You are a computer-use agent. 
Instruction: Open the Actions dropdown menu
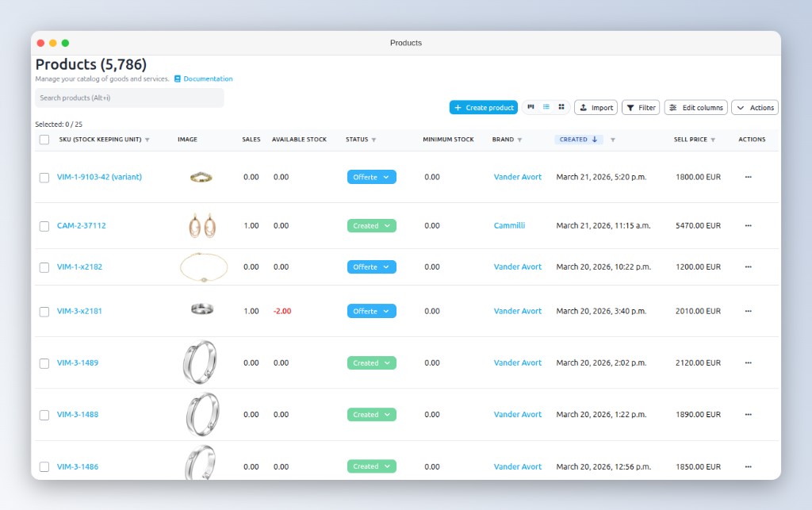[x=754, y=107]
